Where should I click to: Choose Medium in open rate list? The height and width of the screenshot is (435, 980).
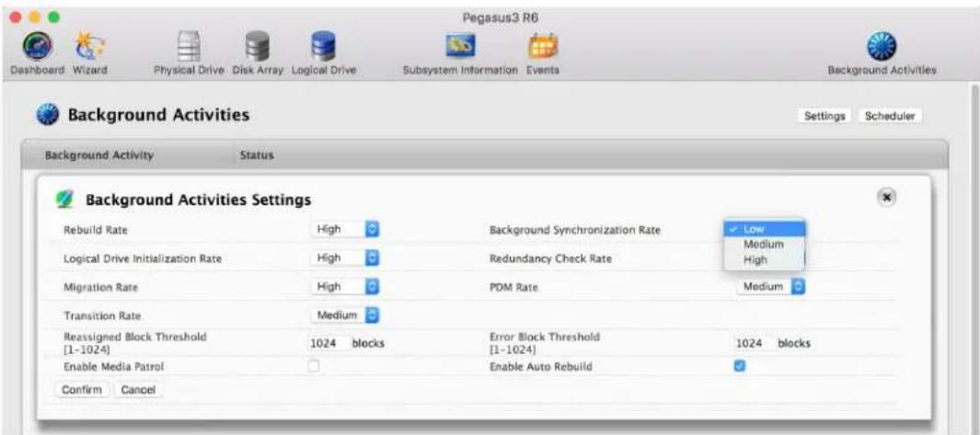tap(764, 245)
